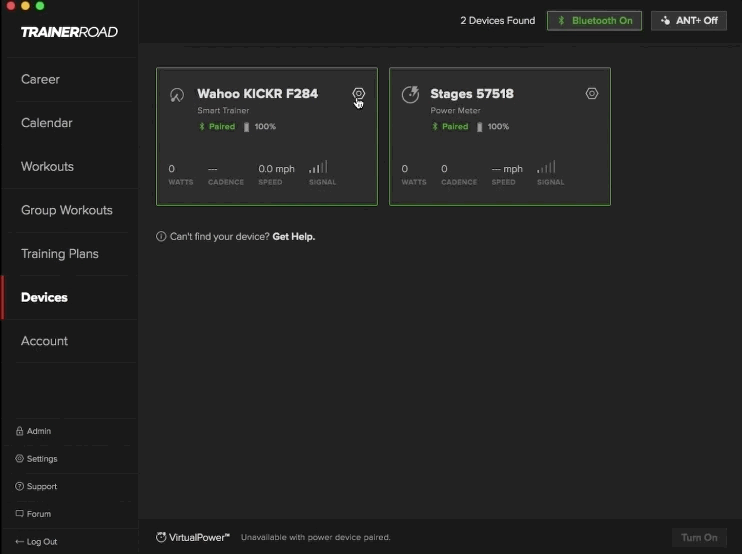Toggle Bluetooth On button
The width and height of the screenshot is (742, 554).
[594, 21]
